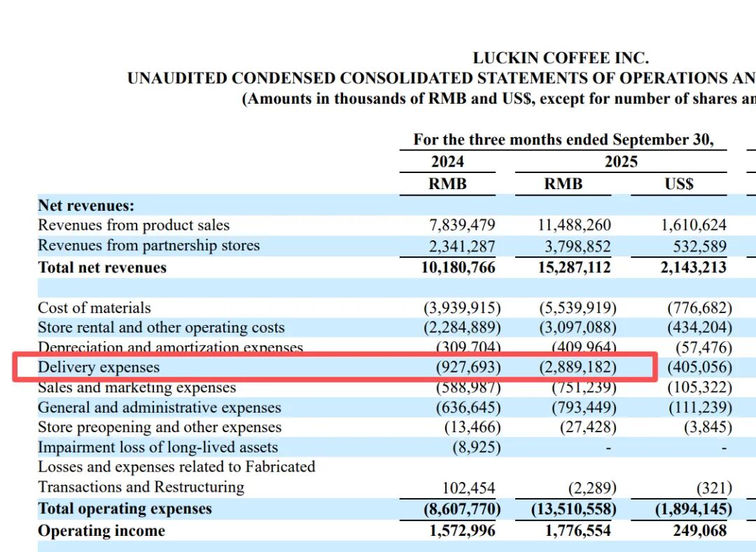Image resolution: width=756 pixels, height=552 pixels.
Task: Click the 2024 column header
Action: 447,161
